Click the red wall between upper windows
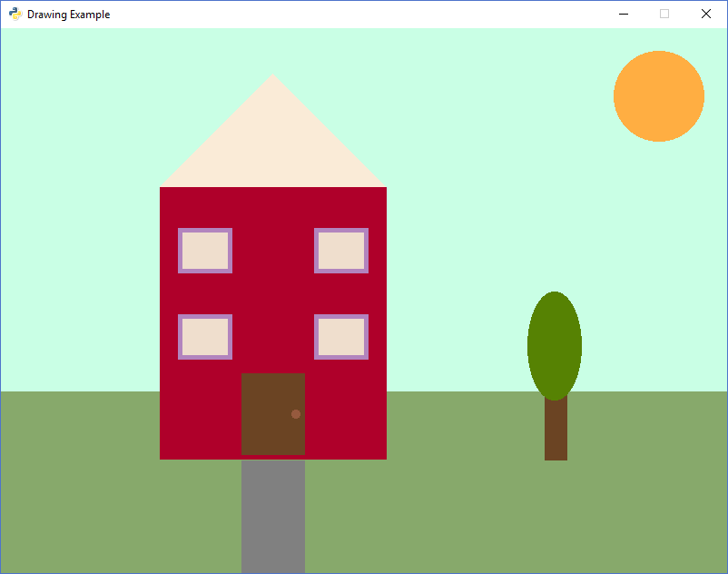The width and height of the screenshot is (728, 574). pyautogui.click(x=272, y=251)
